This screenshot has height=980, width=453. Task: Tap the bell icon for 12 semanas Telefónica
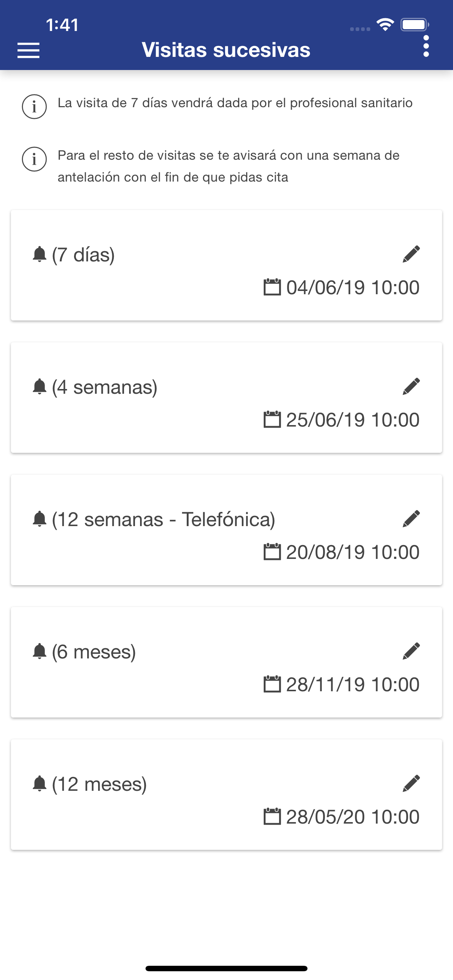coord(40,519)
